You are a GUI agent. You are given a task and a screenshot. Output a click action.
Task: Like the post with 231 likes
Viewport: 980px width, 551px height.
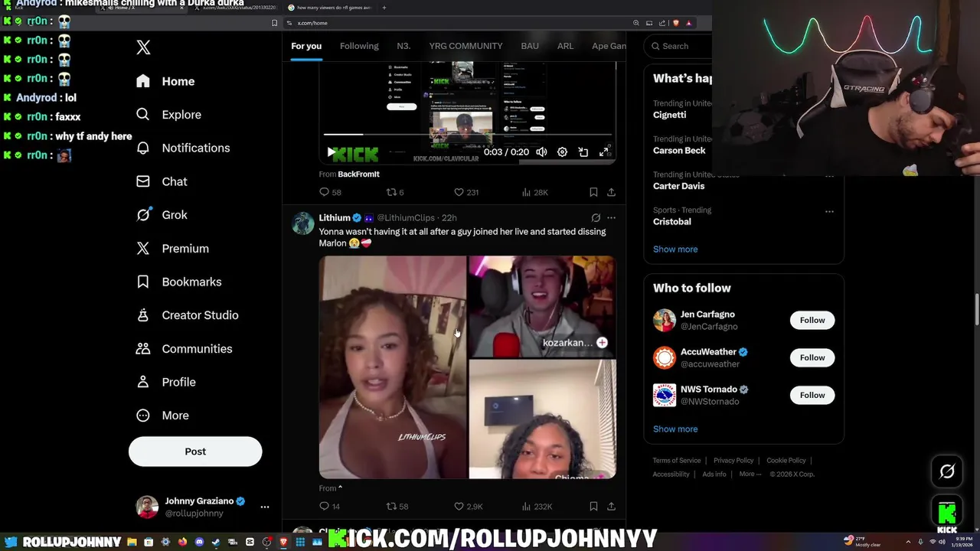[466, 192]
